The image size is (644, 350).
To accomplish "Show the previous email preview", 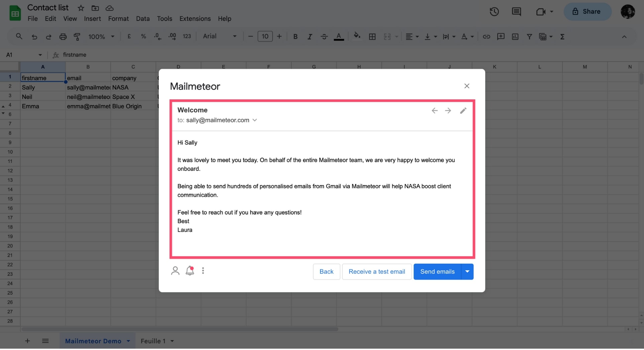I will pyautogui.click(x=434, y=110).
